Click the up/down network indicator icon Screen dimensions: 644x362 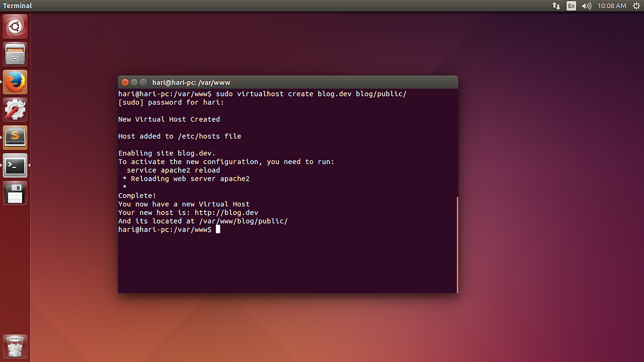(555, 5)
